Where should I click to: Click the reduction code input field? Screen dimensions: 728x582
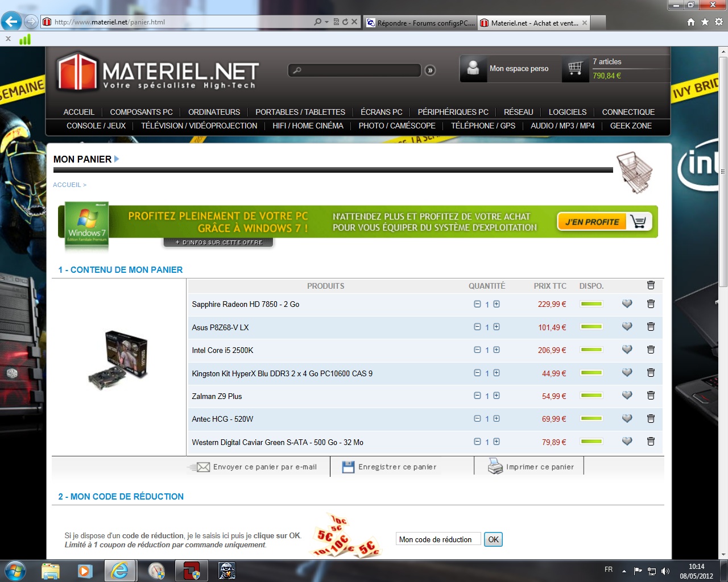tap(438, 539)
